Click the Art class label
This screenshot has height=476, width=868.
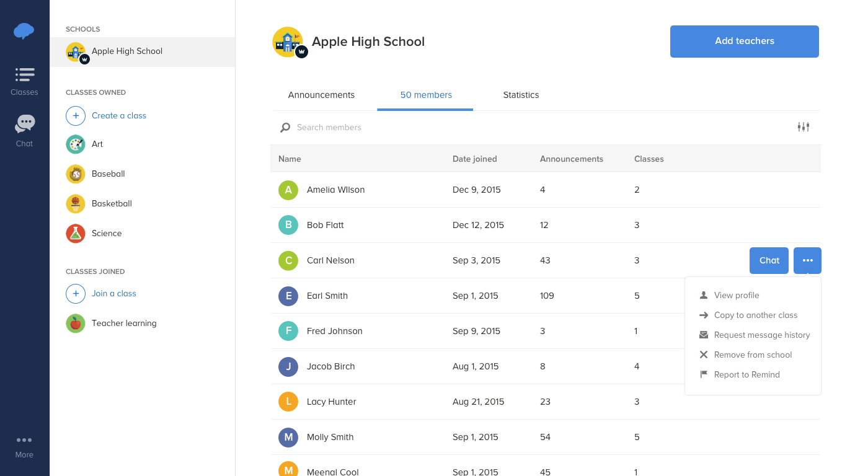pyautogui.click(x=97, y=144)
